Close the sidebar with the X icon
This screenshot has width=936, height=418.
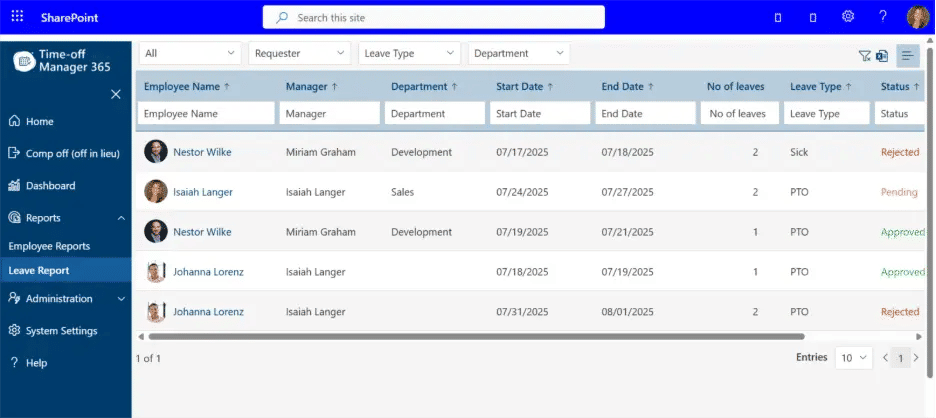click(116, 94)
